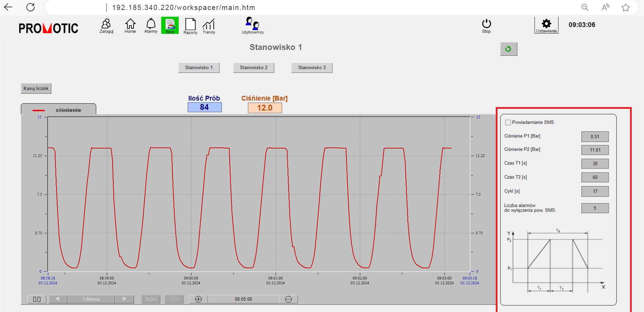Select the Baza database icon
This screenshot has height=312, width=644.
[x=170, y=25]
